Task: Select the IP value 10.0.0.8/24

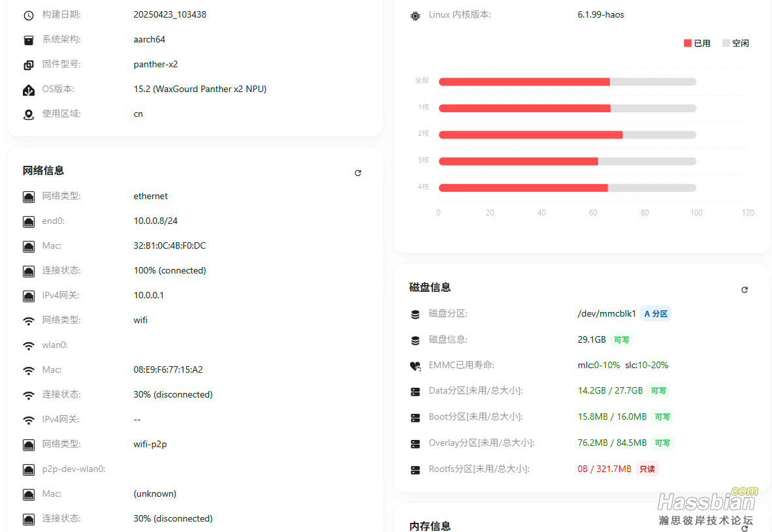Action: point(155,221)
